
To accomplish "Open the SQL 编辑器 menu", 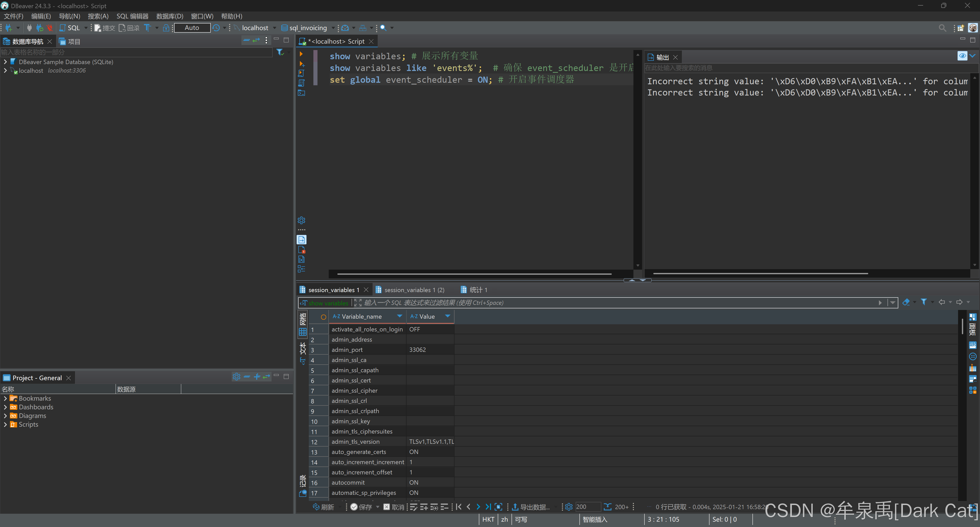I will [132, 16].
